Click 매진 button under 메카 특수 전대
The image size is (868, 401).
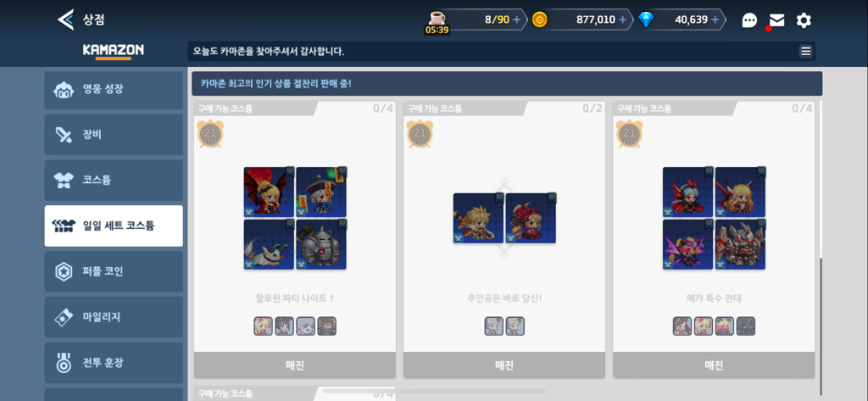tap(714, 365)
